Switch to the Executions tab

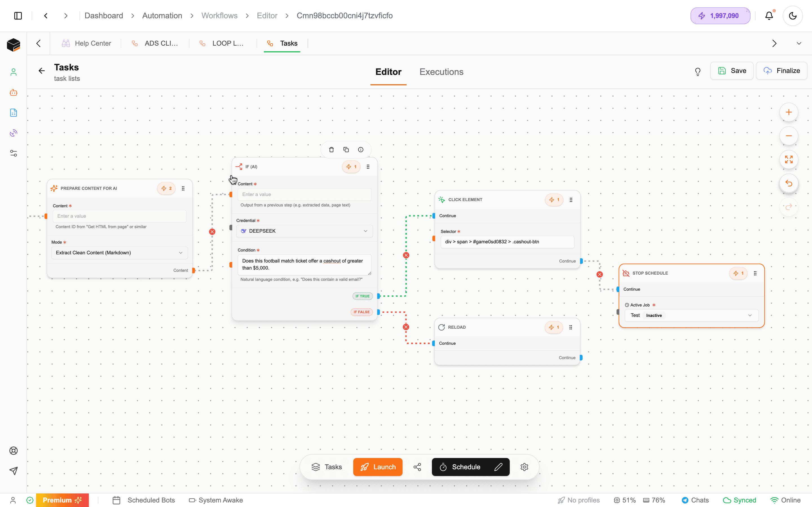coord(441,72)
